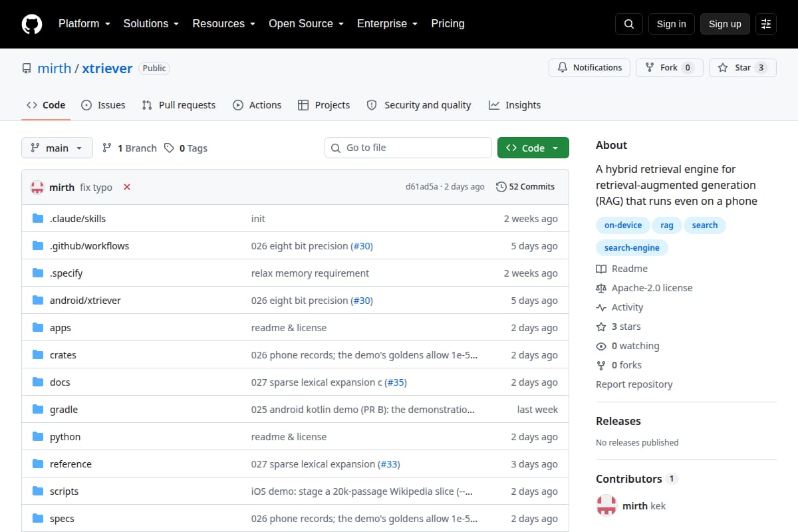Click the .claude/skills folder icon
The image size is (798, 532).
click(x=38, y=218)
